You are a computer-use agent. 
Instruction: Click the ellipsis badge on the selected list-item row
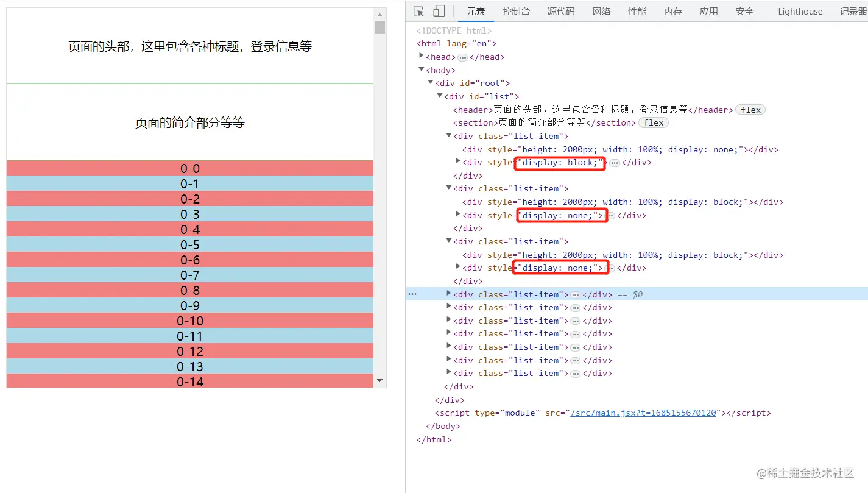(575, 295)
